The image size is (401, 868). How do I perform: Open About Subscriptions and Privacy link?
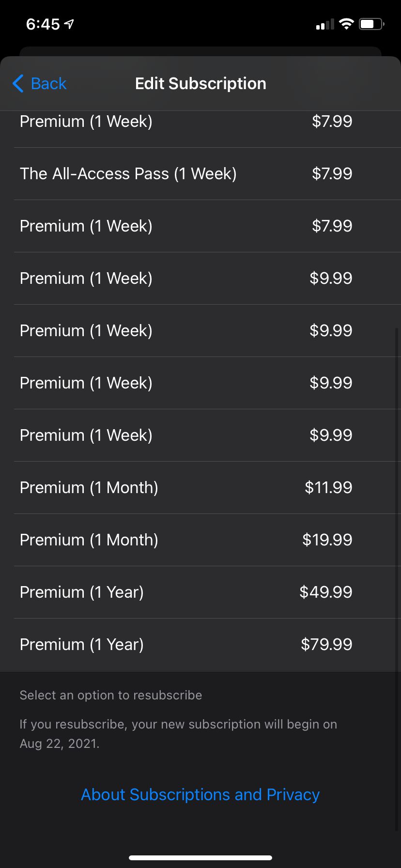[x=200, y=794]
